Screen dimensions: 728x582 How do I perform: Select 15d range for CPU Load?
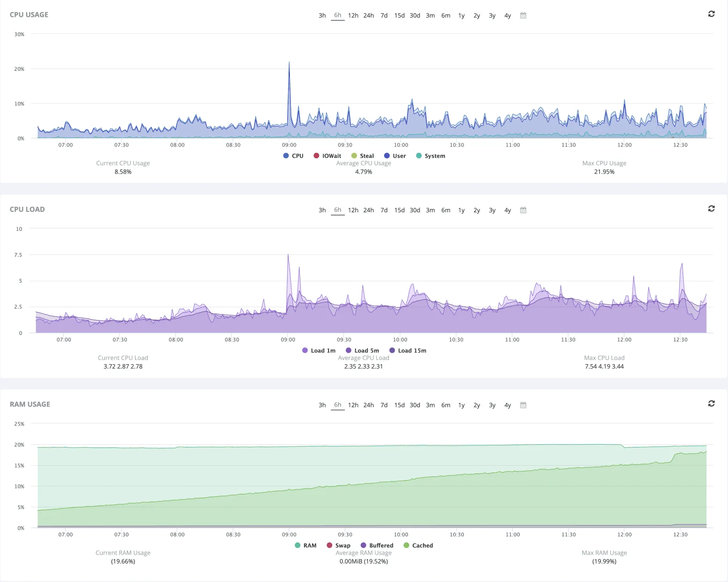point(399,210)
